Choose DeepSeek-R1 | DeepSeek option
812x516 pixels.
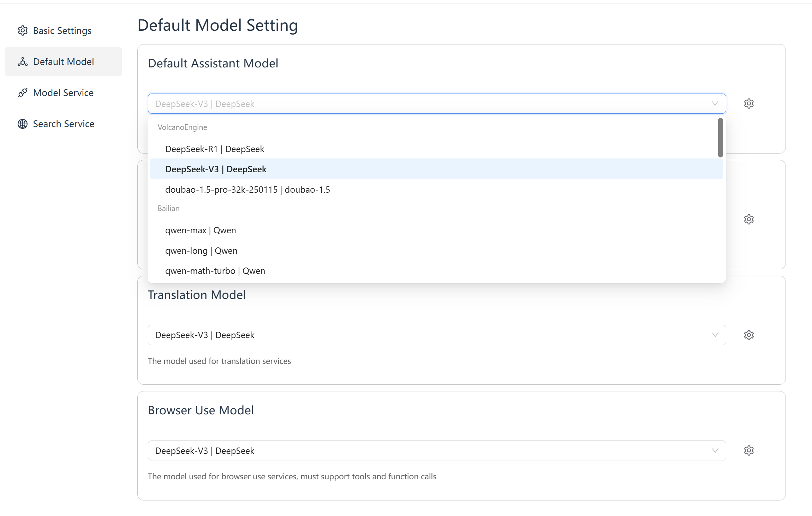tap(436, 149)
